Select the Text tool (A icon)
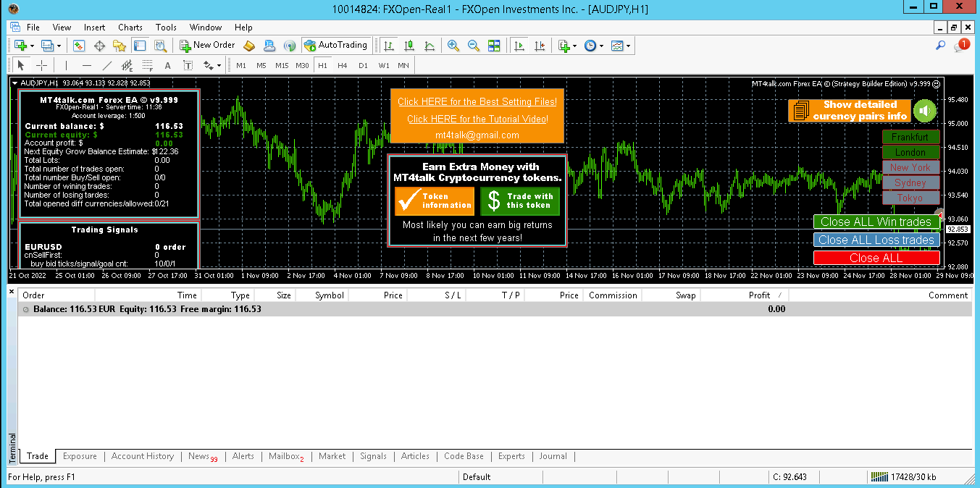 click(x=168, y=65)
